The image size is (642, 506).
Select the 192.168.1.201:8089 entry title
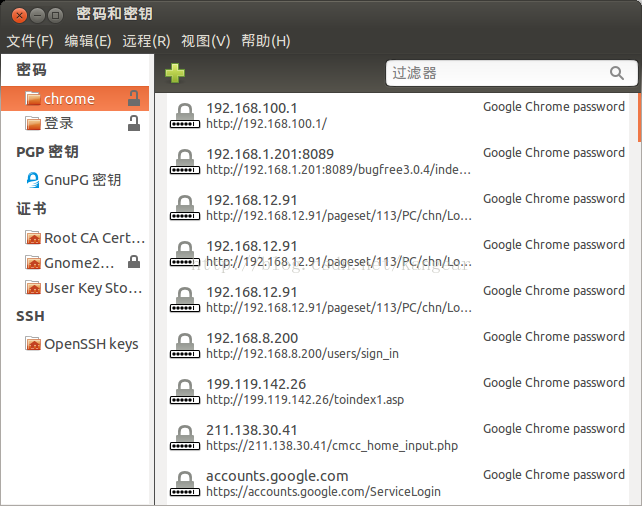(270, 154)
